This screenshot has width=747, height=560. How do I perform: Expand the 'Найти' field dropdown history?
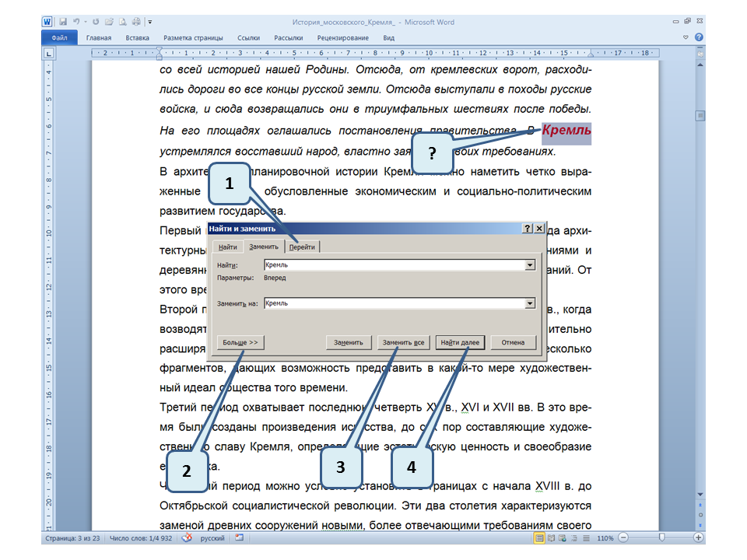click(x=531, y=265)
